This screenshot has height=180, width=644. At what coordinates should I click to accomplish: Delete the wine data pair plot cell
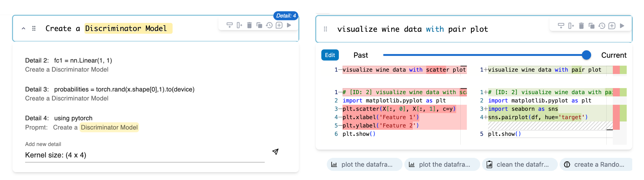[581, 26]
